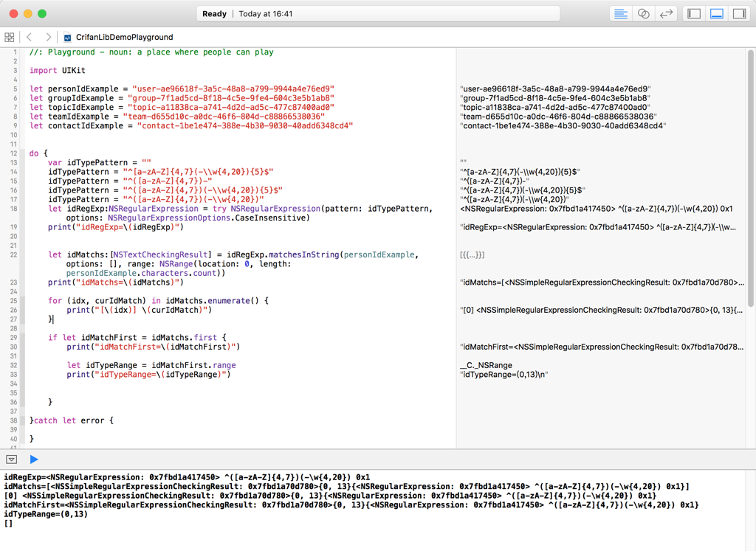This screenshot has width=756, height=551.
Task: Toggle the Navigator panel
Action: (694, 14)
